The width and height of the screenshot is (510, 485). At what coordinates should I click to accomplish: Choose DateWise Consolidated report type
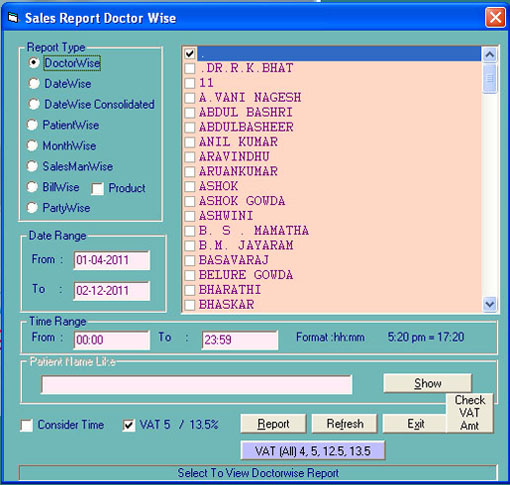pyautogui.click(x=34, y=104)
